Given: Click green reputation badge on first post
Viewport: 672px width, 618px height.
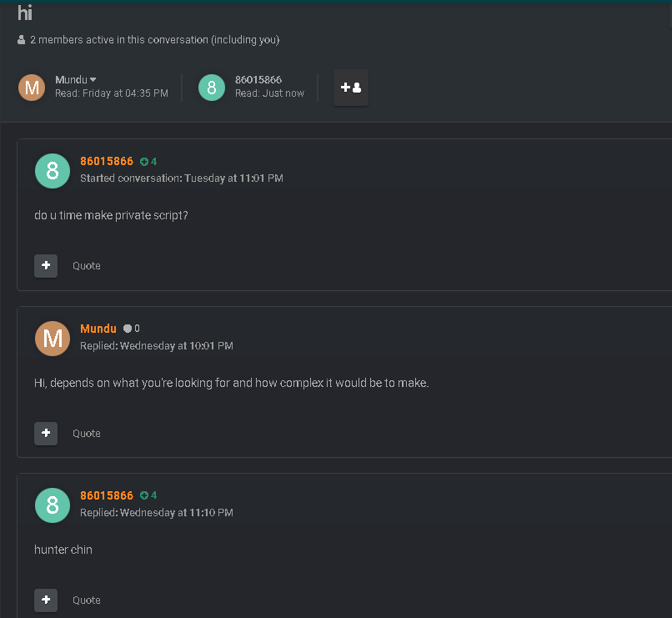Looking at the screenshot, I should pos(148,162).
